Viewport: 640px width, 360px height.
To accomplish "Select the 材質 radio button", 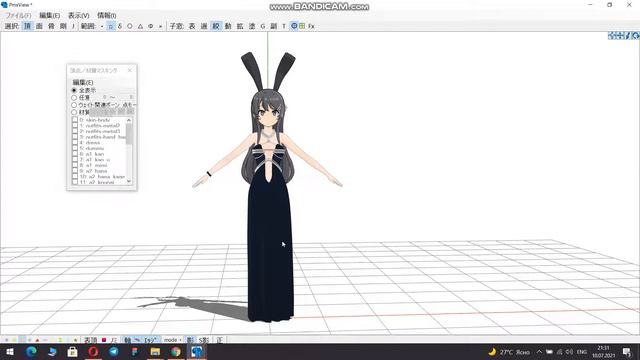I will tap(74, 112).
